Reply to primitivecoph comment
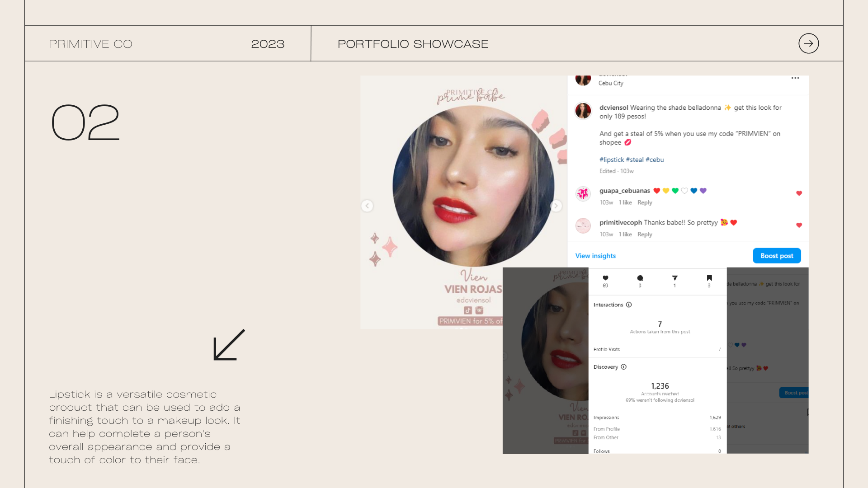Viewport: 868px width, 488px height. click(x=645, y=234)
